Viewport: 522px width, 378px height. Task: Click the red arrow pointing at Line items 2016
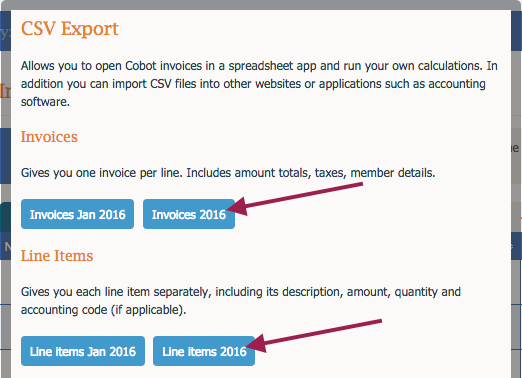(314, 336)
